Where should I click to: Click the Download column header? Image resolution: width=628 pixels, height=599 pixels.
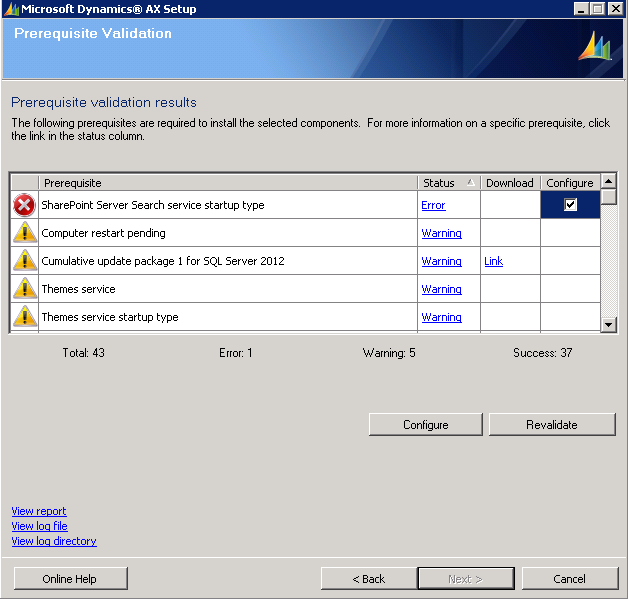(x=510, y=183)
